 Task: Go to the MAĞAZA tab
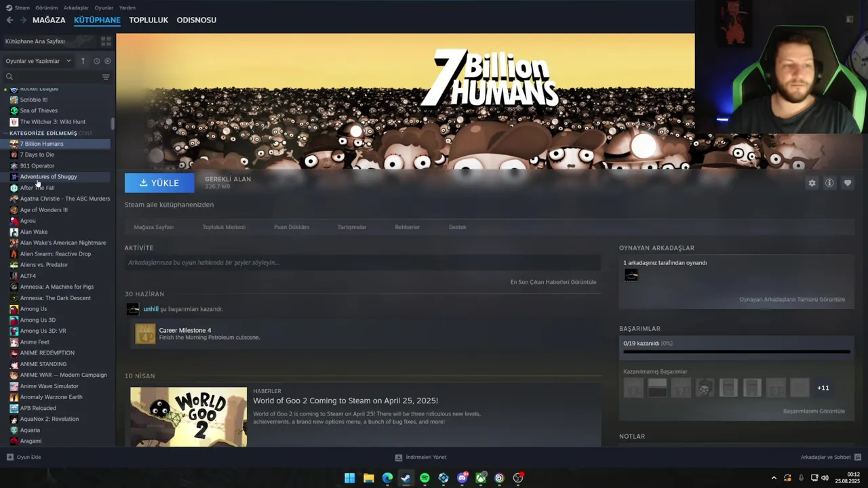click(x=49, y=20)
